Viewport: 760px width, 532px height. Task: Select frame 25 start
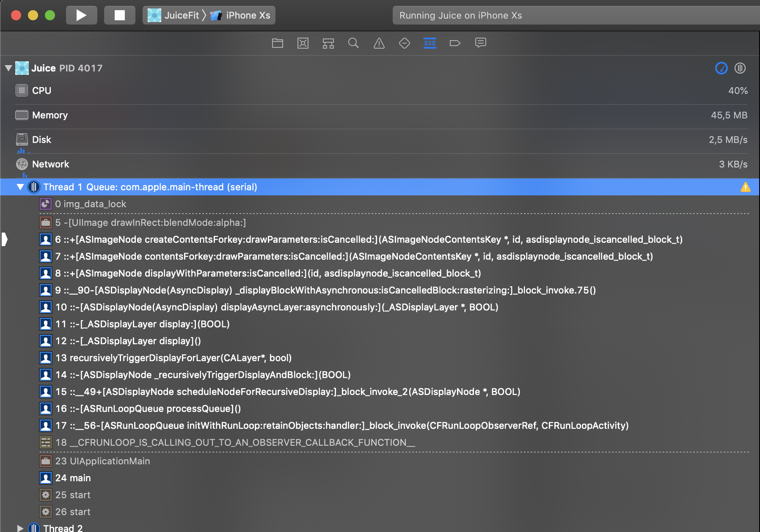click(380, 495)
